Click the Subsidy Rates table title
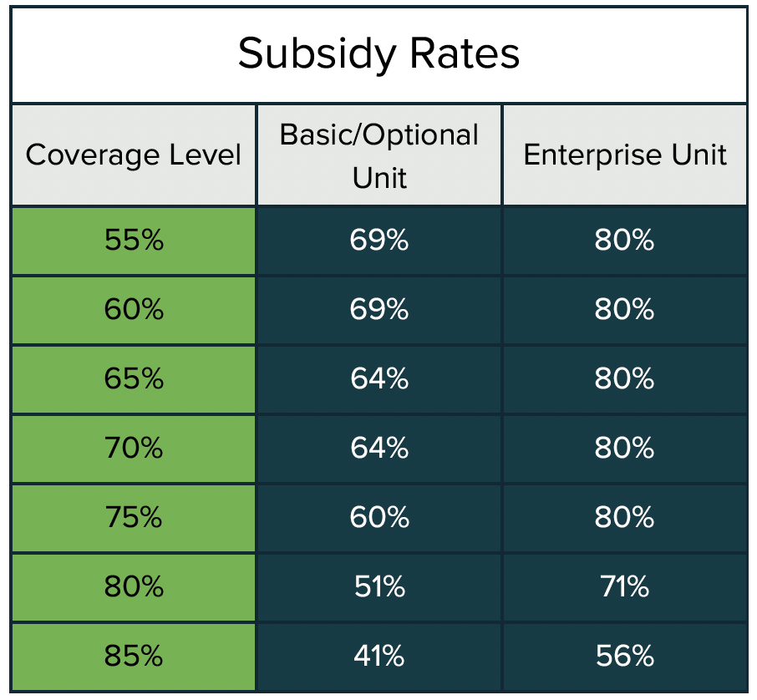757x700 pixels. [378, 54]
